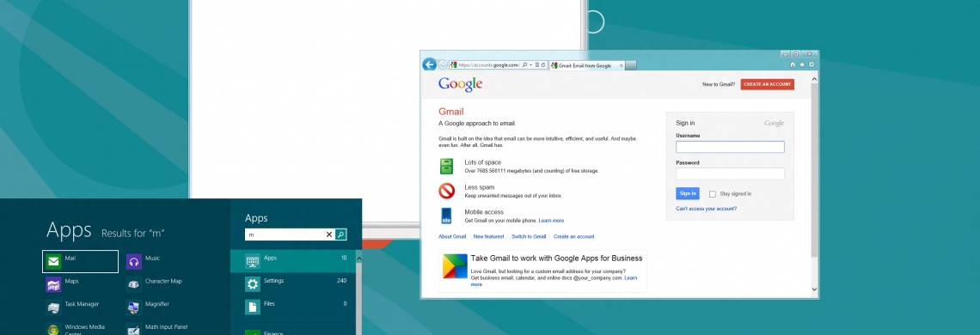This screenshot has width=980, height=335.
Task: Click the browser page scroll down arrow
Action: (814, 289)
